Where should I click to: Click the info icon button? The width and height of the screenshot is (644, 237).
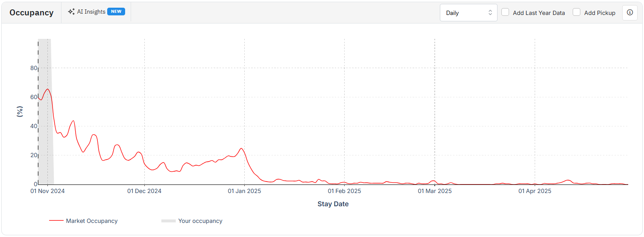point(629,12)
